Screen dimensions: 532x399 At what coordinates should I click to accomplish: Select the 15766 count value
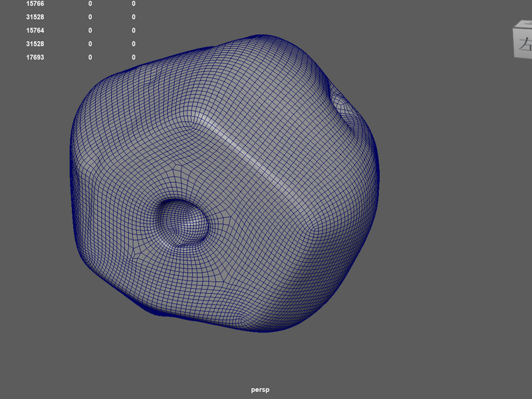pos(35,4)
